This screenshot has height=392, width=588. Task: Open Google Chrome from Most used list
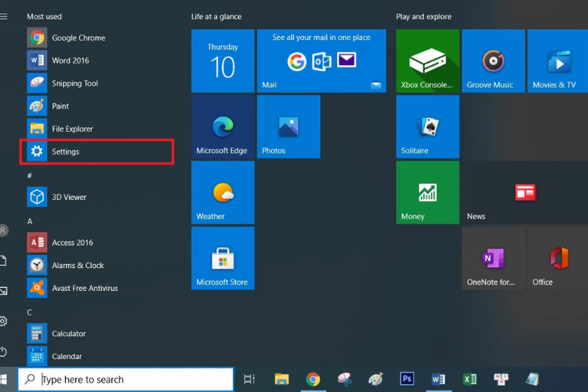point(96,38)
